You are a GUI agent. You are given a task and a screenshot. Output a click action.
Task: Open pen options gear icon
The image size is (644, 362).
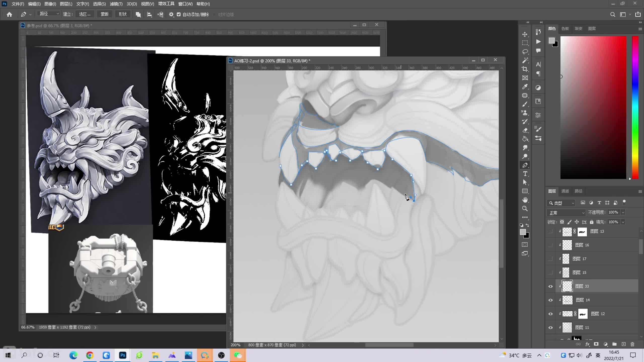171,15
